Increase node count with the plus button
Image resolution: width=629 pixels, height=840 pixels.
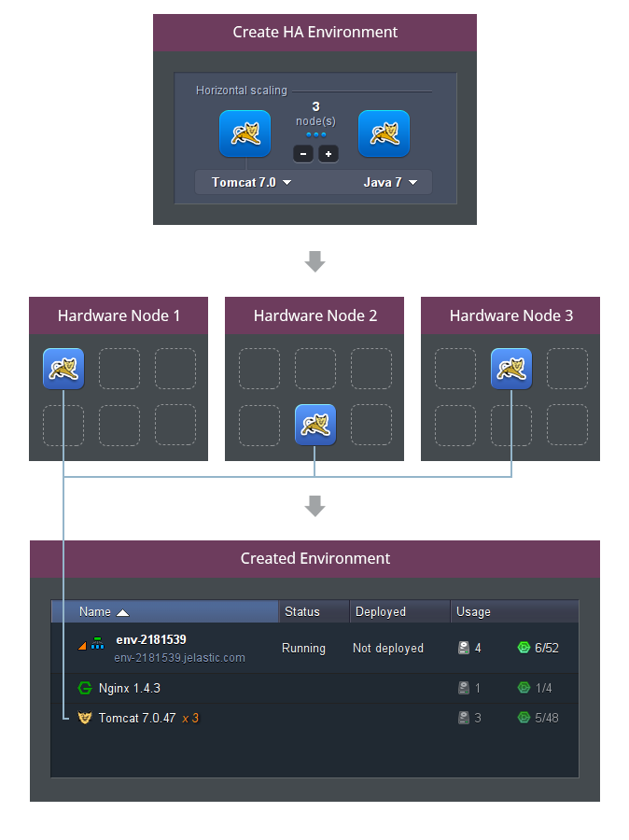pyautogui.click(x=328, y=154)
